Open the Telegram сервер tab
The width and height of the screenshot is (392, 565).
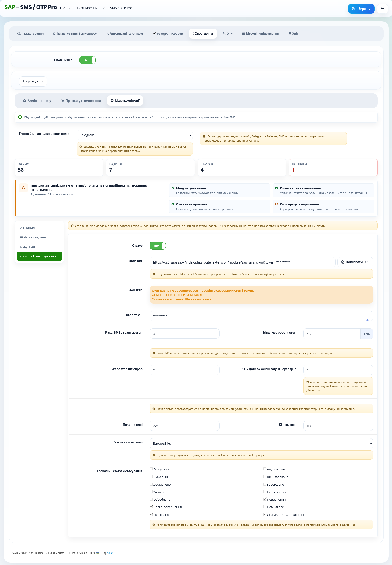point(168,33)
